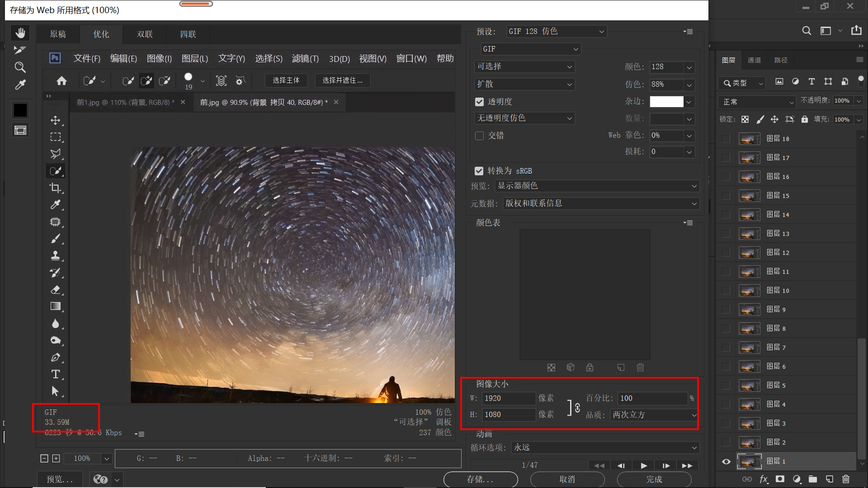
Task: Open the 品质 quality dropdown set to 两次立方
Action: pyautogui.click(x=653, y=415)
